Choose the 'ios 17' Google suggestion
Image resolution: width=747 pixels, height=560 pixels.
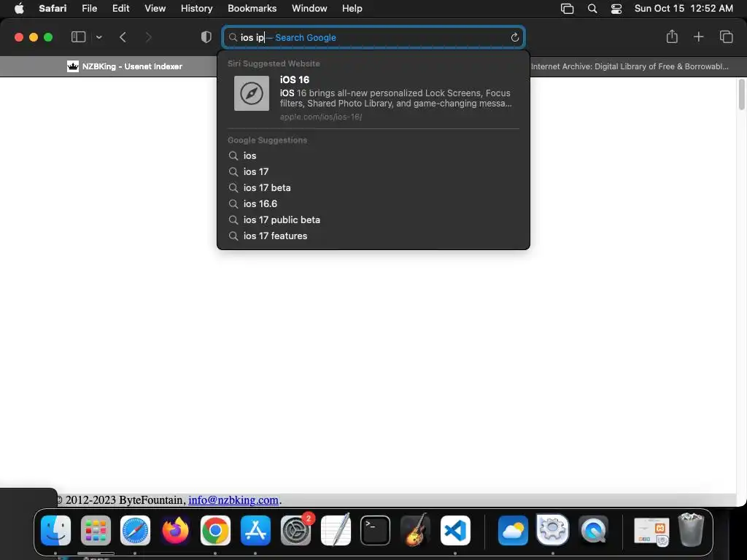(x=373, y=171)
